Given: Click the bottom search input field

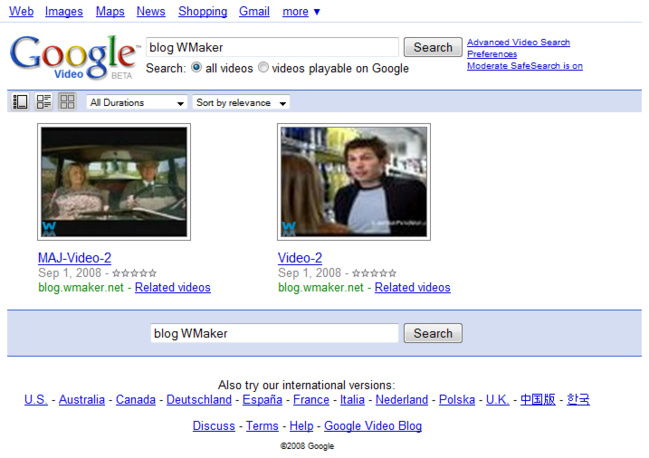Looking at the screenshot, I should click(x=274, y=334).
